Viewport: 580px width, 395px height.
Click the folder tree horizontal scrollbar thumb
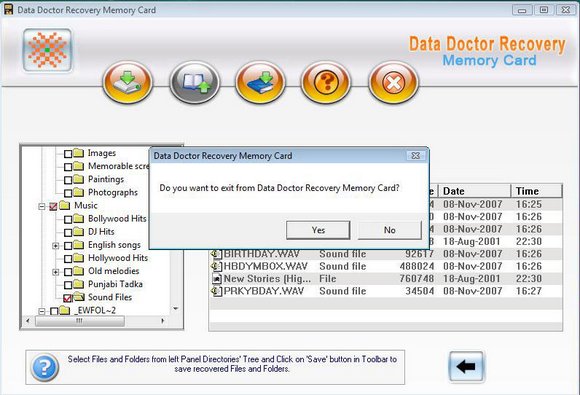coord(80,321)
